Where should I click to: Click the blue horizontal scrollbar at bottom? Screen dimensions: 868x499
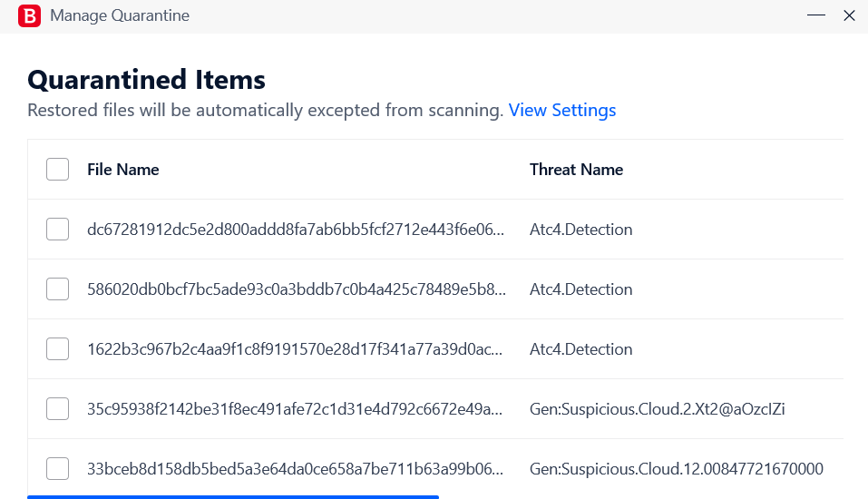[x=233, y=497]
